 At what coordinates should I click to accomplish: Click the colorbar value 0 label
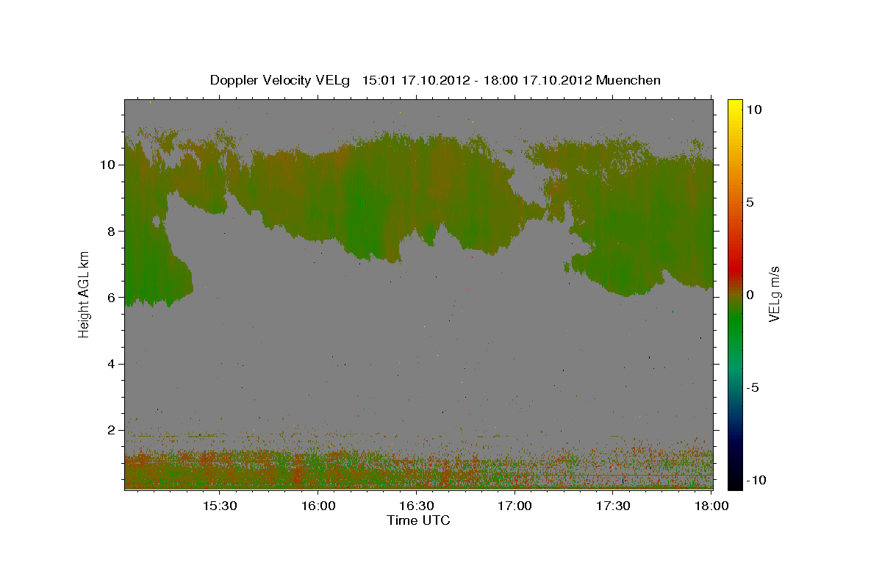750,295
